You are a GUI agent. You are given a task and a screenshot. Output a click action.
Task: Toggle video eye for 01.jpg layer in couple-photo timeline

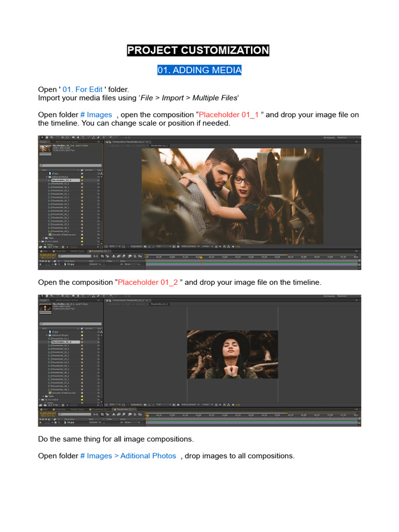pyautogui.click(x=41, y=264)
